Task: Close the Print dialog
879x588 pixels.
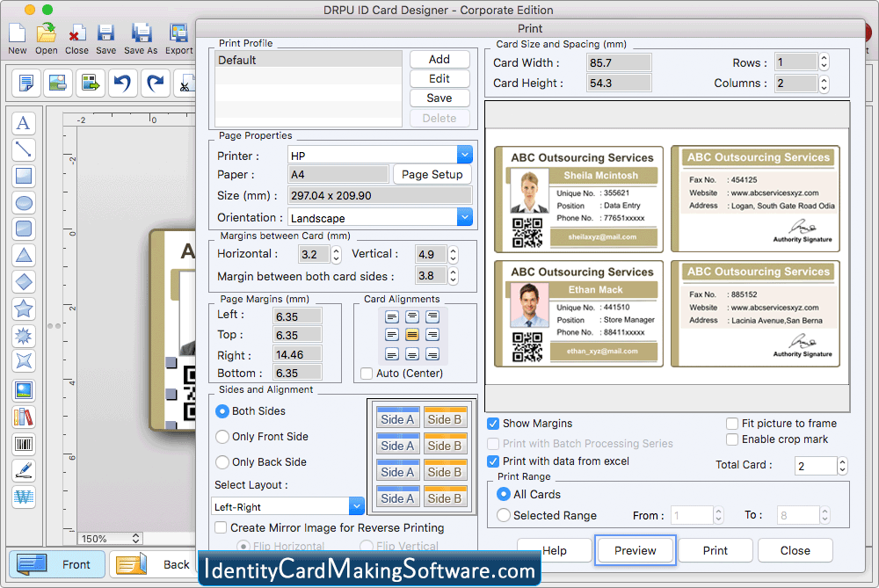Action: pos(795,550)
